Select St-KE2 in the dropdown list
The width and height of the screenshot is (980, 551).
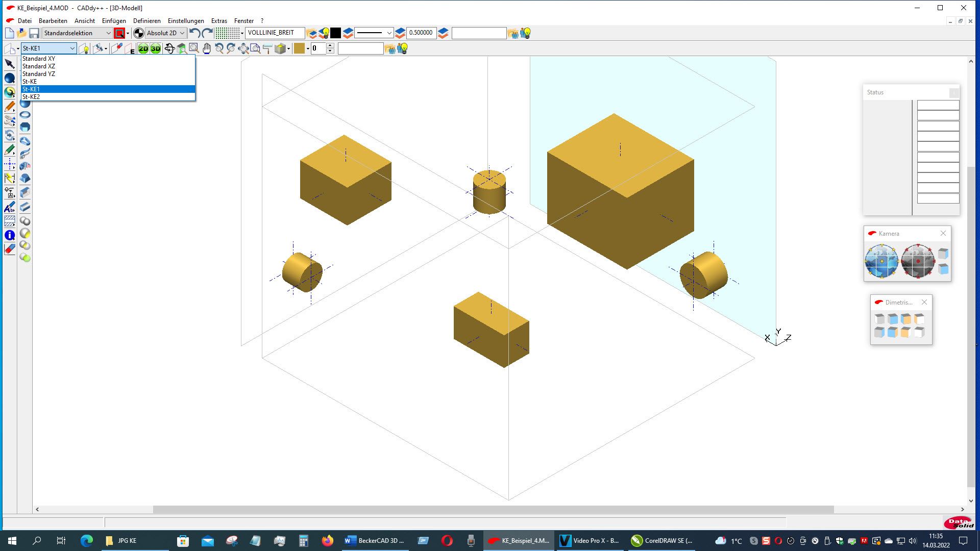pos(31,97)
